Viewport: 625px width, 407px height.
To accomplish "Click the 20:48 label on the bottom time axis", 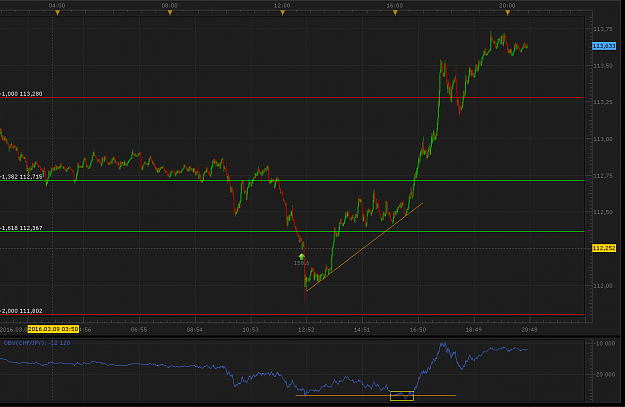I will [x=529, y=330].
